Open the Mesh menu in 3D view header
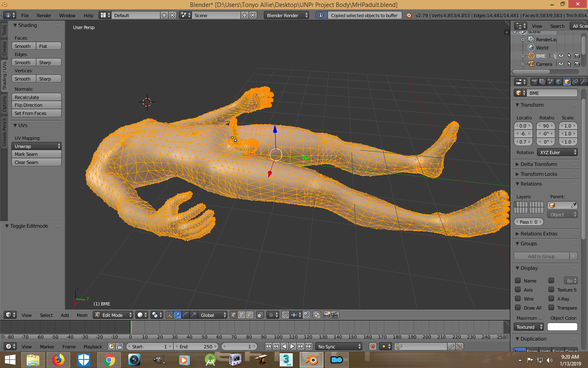The width and height of the screenshot is (588, 368). click(82, 315)
